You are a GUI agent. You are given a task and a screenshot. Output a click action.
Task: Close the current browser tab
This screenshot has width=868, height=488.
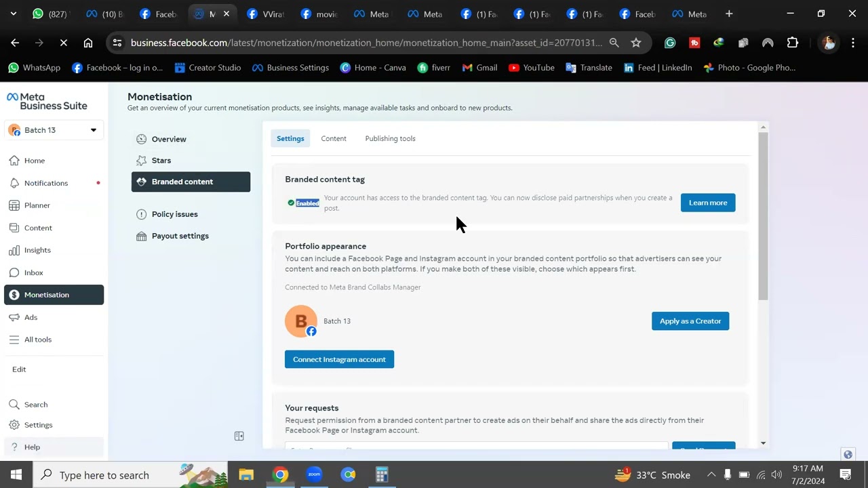(x=226, y=14)
